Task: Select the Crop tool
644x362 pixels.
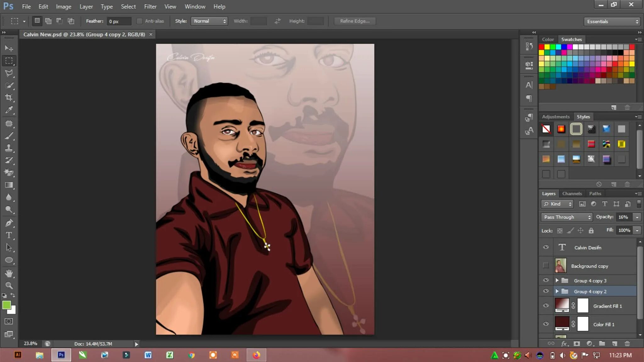Action: click(9, 97)
